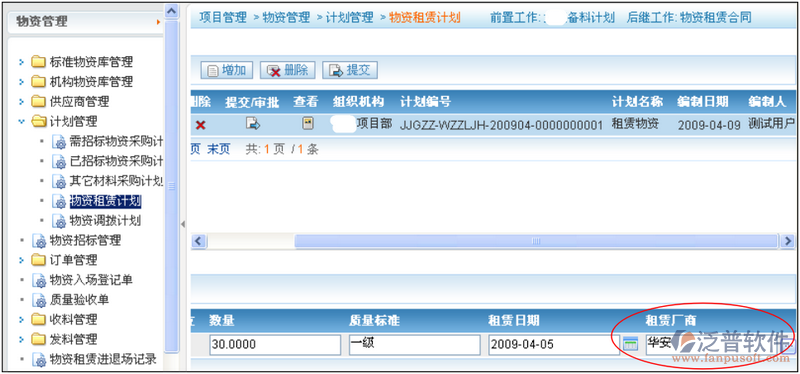Collapse the 计划管理 folder

pyautogui.click(x=21, y=121)
